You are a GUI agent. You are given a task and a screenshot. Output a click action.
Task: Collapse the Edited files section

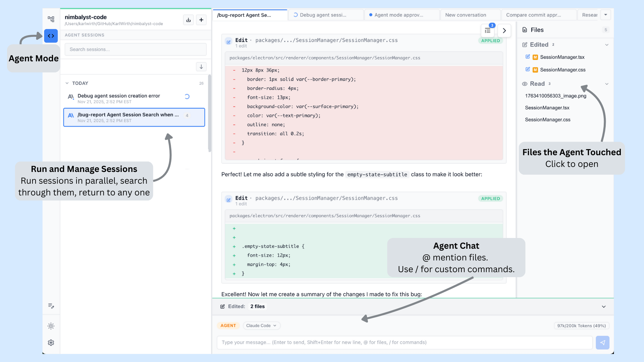point(606,45)
